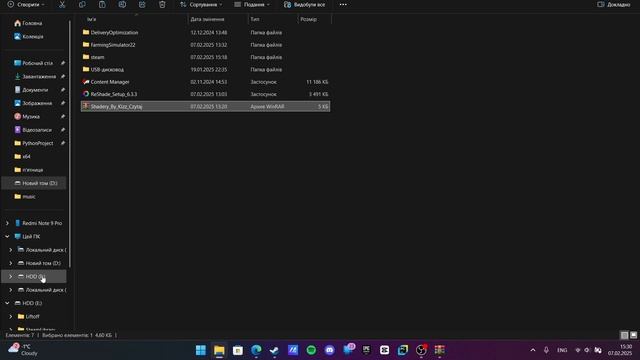The image size is (640, 360).
Task: Show hidden system tray icons chevron
Action: (x=533, y=350)
